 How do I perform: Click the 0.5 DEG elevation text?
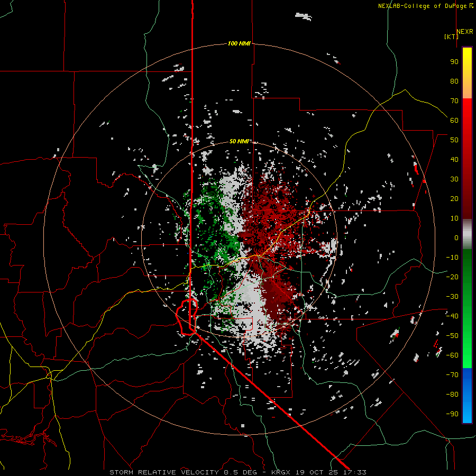click(240, 472)
